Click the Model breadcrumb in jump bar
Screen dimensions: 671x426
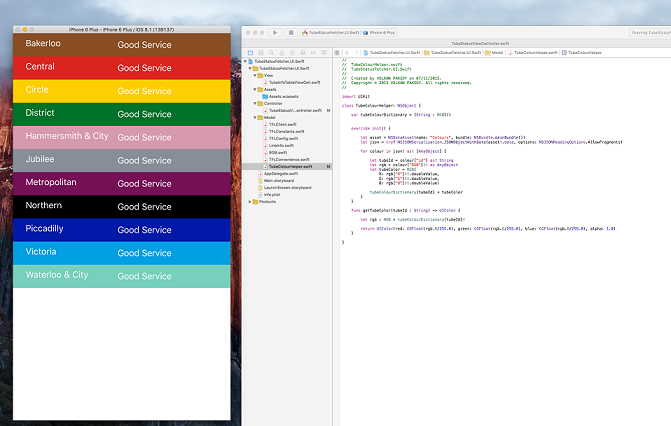(x=497, y=53)
